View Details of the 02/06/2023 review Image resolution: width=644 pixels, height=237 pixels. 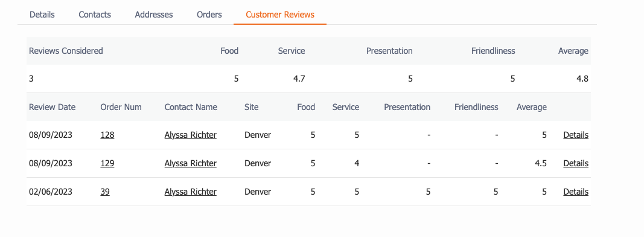(576, 192)
